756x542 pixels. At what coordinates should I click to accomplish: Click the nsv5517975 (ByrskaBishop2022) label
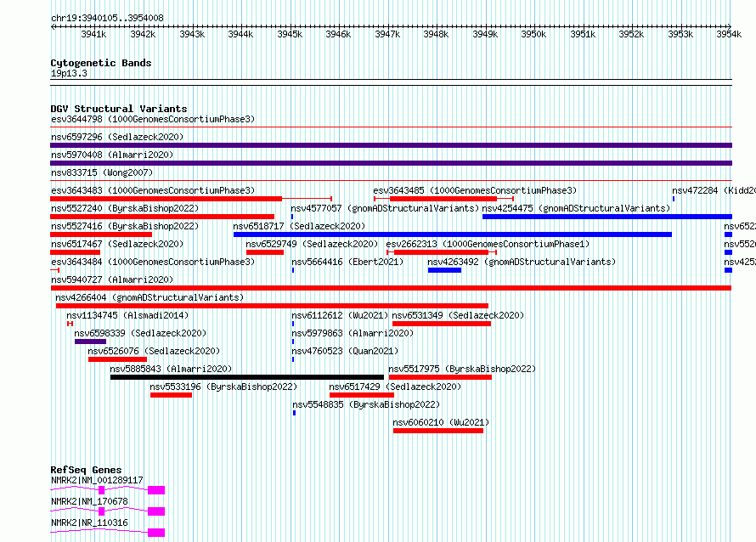click(x=462, y=369)
